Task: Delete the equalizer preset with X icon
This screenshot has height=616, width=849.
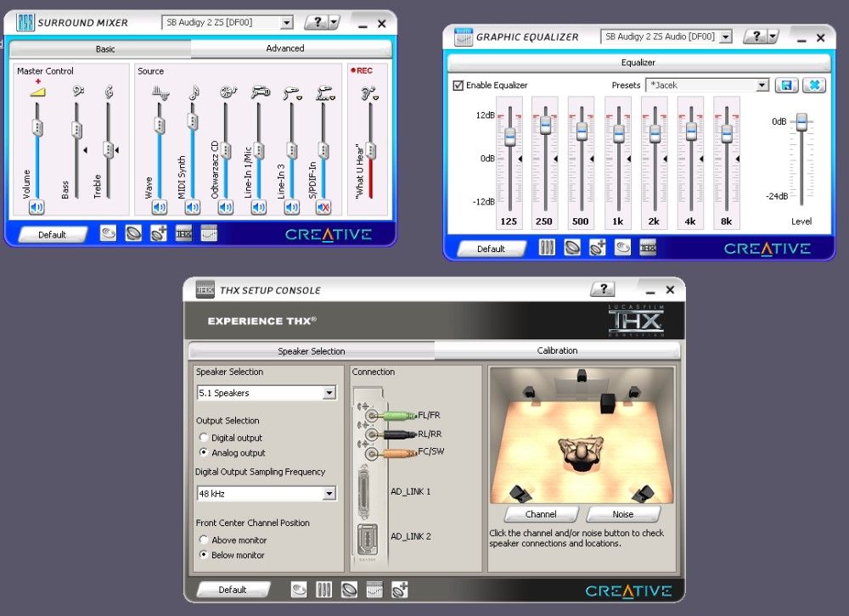Action: pyautogui.click(x=814, y=85)
